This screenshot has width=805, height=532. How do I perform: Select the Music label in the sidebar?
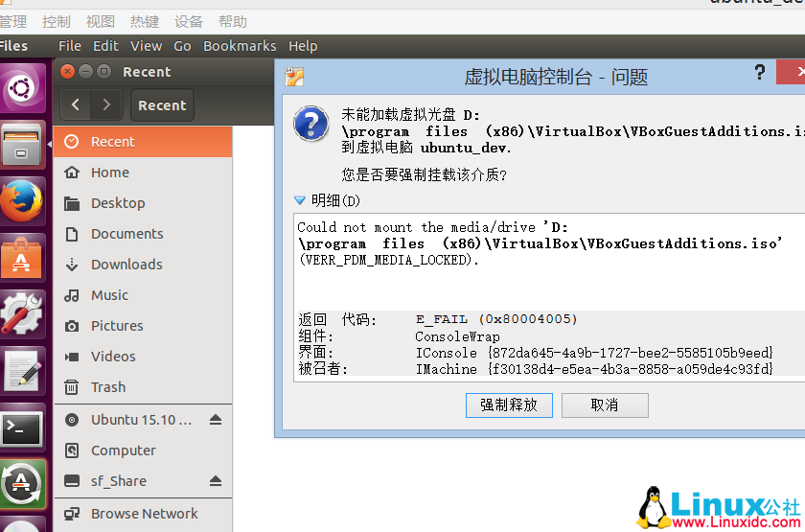(110, 295)
